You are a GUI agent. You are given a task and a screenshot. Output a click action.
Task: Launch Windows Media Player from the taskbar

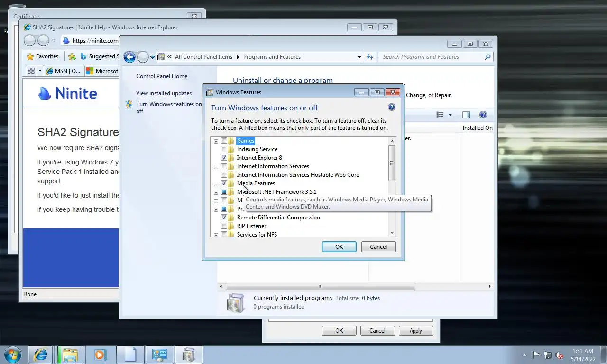[x=100, y=355]
